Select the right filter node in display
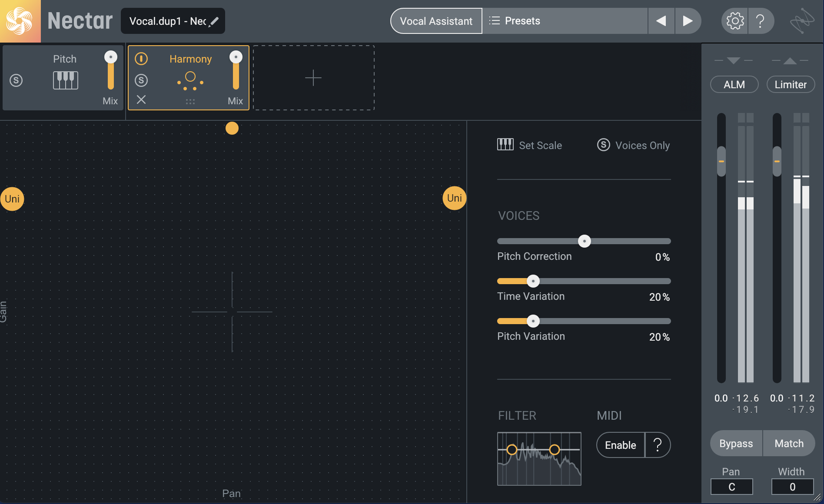Image resolution: width=824 pixels, height=504 pixels. pos(555,450)
